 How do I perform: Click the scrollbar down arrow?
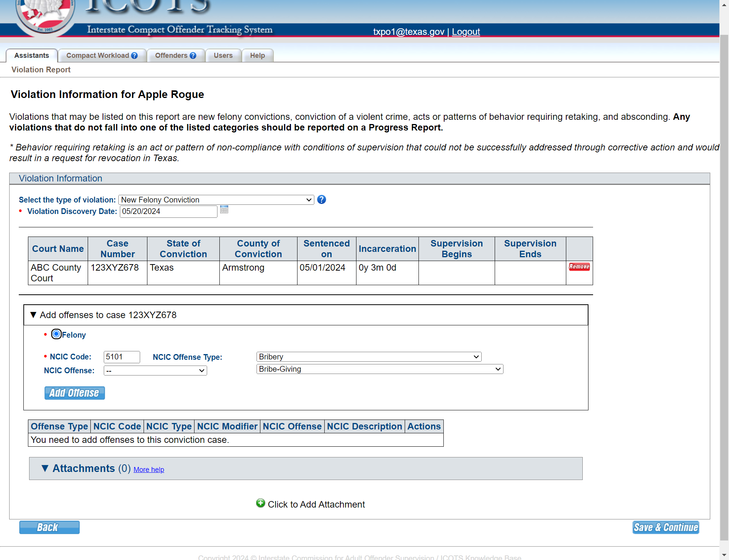pyautogui.click(x=724, y=555)
